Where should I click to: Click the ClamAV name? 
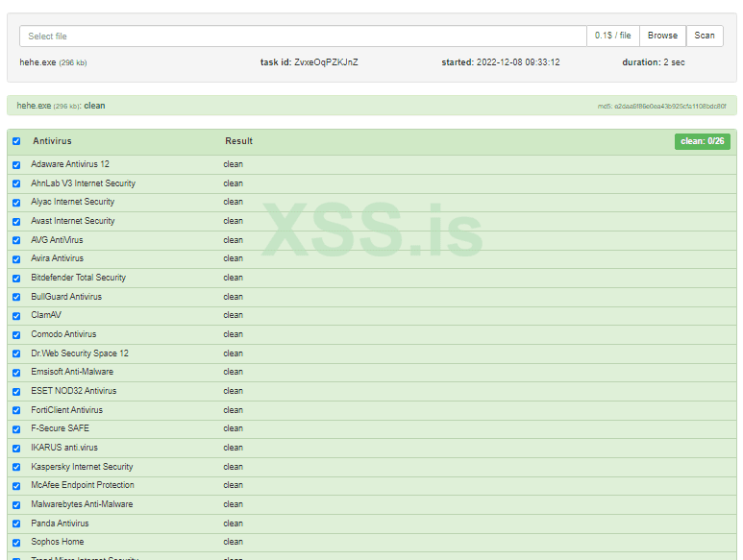(x=46, y=315)
